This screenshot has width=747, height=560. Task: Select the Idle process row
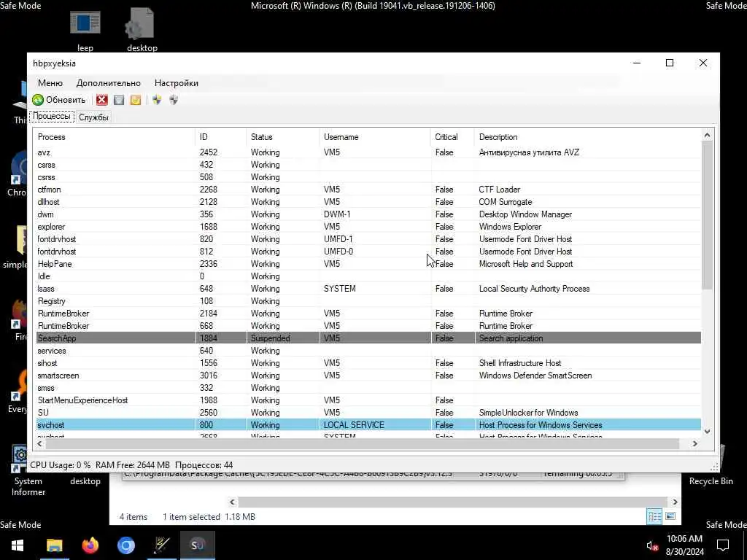(x=368, y=276)
